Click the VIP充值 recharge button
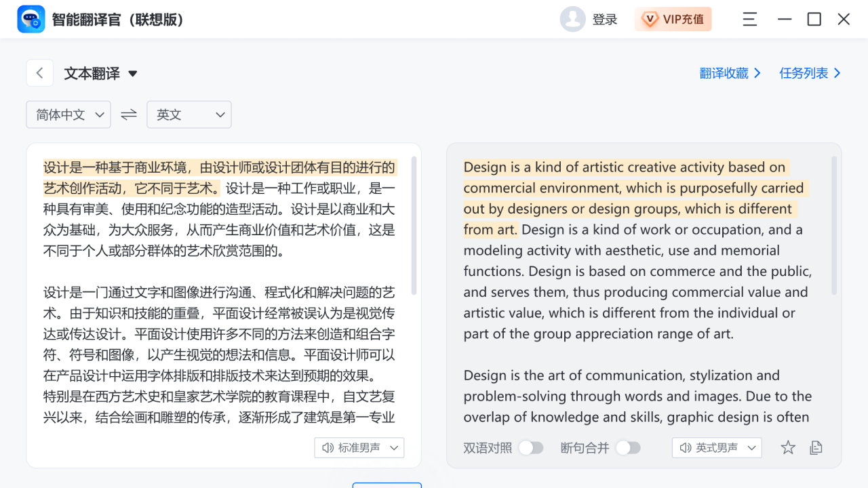Screen dimensions: 868x488 point(673,19)
